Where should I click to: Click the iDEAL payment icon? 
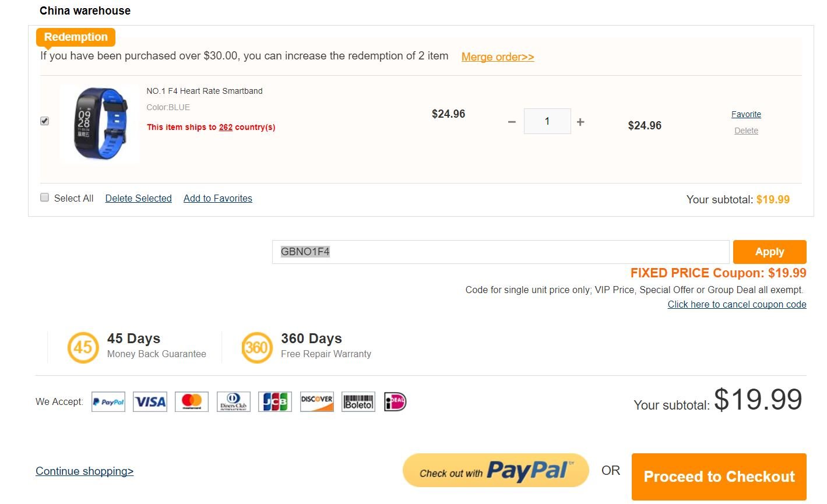click(395, 402)
